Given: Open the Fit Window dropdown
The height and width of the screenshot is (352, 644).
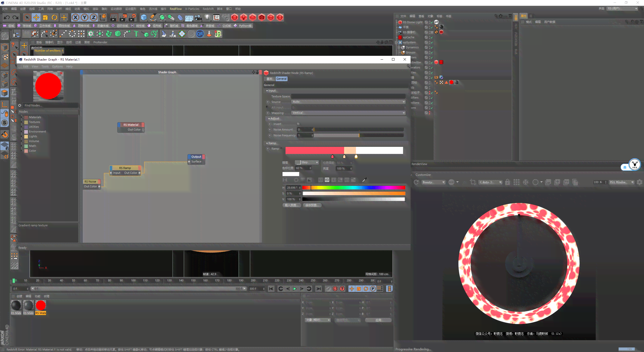Looking at the screenshot, I should tap(621, 182).
